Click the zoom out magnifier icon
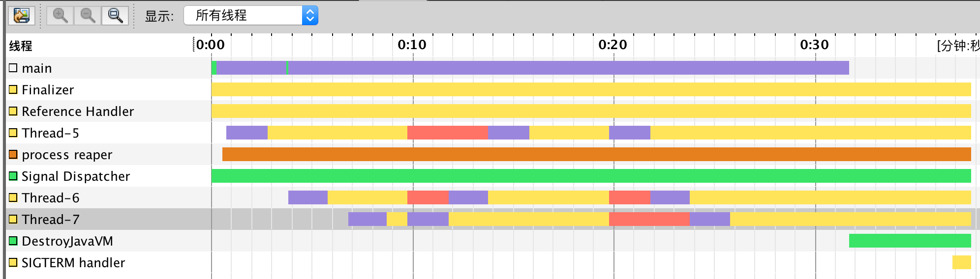The image size is (980, 279). tap(88, 16)
